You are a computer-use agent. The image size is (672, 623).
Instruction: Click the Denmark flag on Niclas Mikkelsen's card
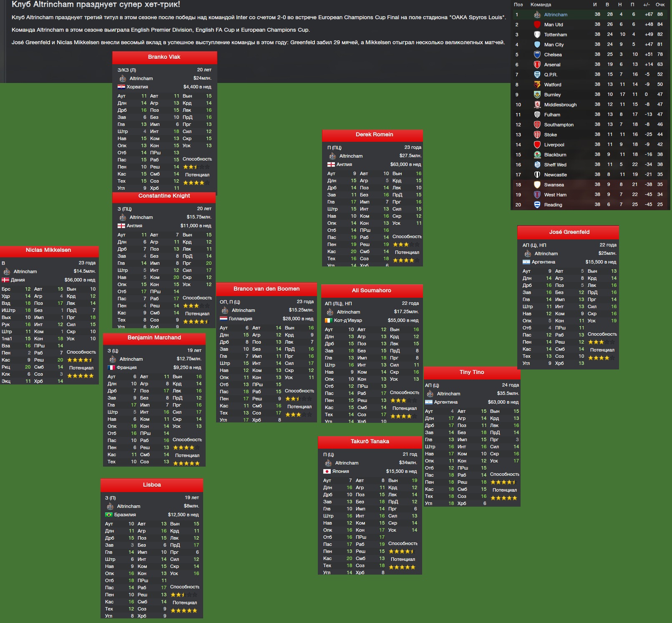pos(5,280)
